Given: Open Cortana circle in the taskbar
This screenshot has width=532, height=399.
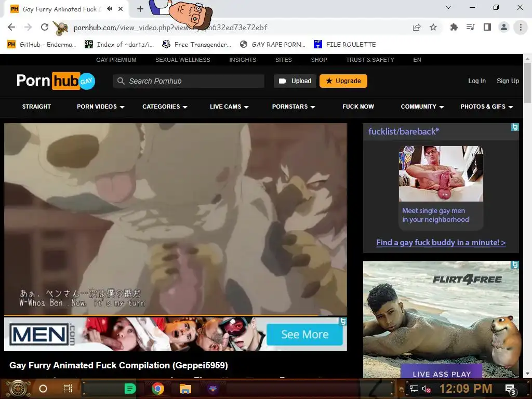Looking at the screenshot, I should click(x=43, y=389).
